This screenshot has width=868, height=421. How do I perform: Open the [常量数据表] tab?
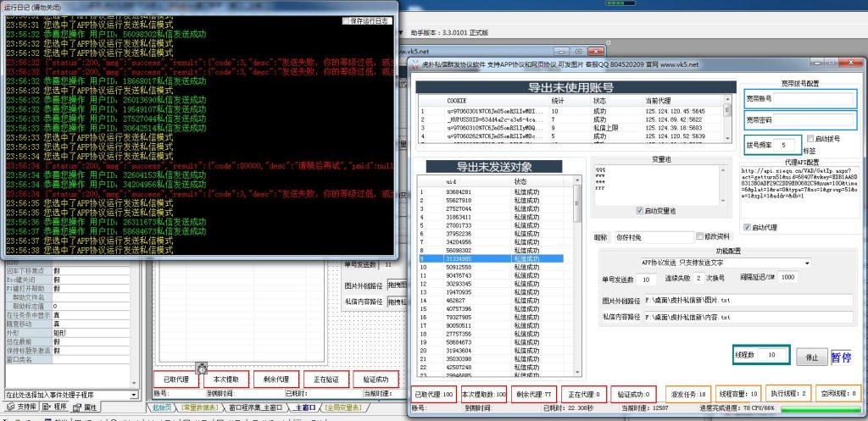198,407
